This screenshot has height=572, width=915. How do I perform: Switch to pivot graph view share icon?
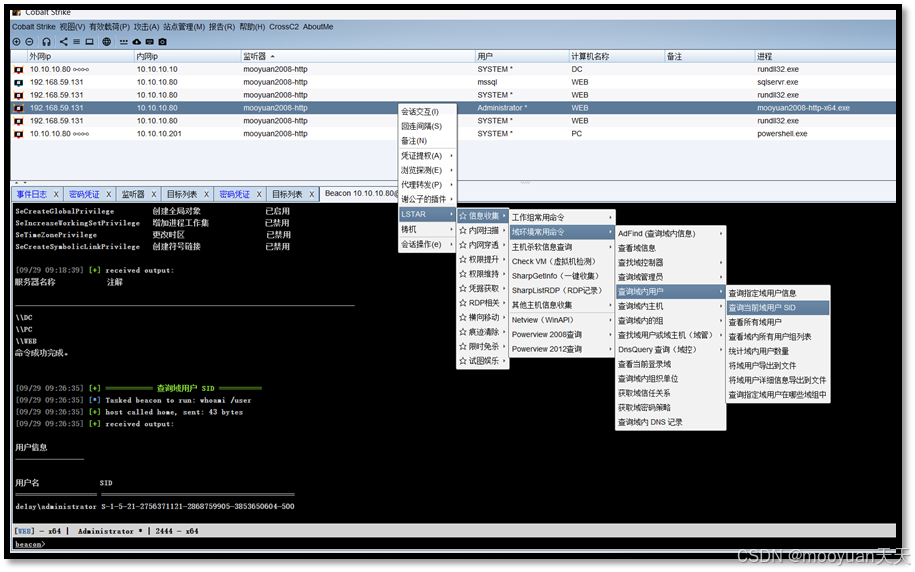pos(64,41)
